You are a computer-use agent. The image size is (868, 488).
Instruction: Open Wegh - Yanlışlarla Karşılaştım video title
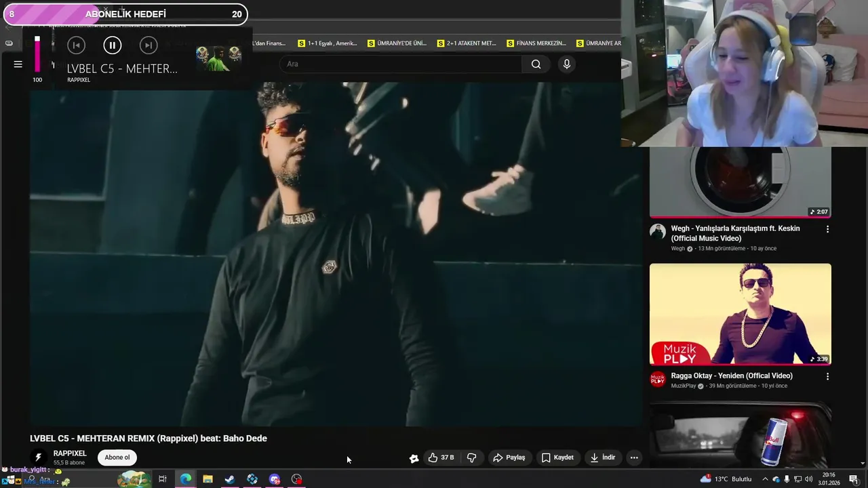[736, 233]
